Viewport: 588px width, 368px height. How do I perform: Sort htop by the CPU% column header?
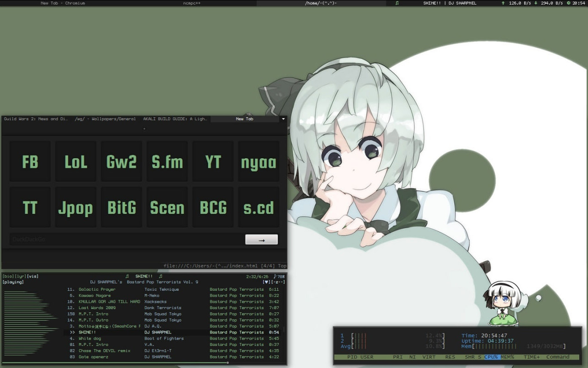pyautogui.click(x=491, y=357)
